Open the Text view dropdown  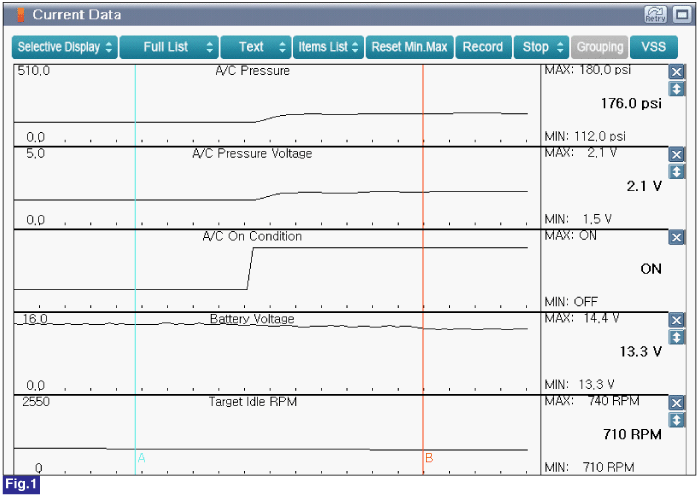pyautogui.click(x=256, y=47)
